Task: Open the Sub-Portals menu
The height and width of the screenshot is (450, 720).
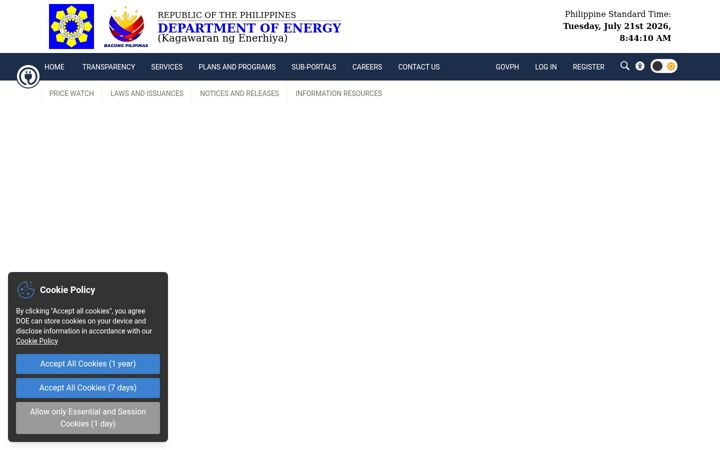Action: 314,67
